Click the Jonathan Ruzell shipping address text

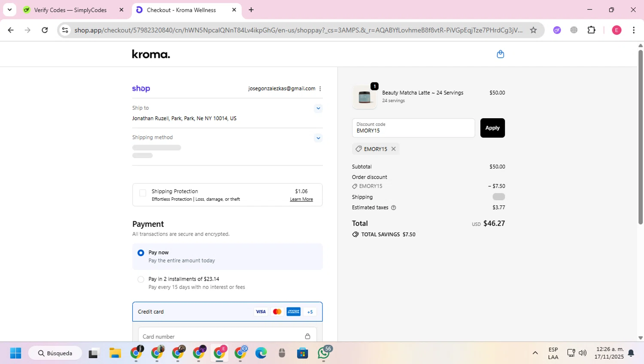184,118
